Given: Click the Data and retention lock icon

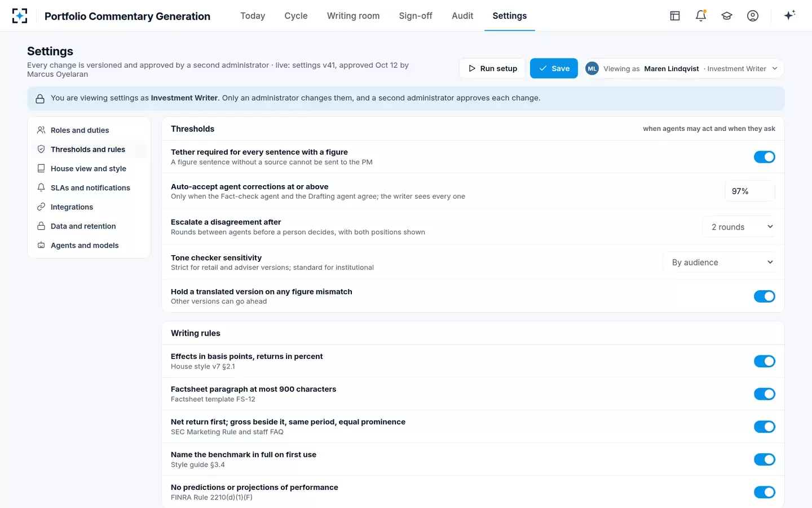Looking at the screenshot, I should [41, 226].
